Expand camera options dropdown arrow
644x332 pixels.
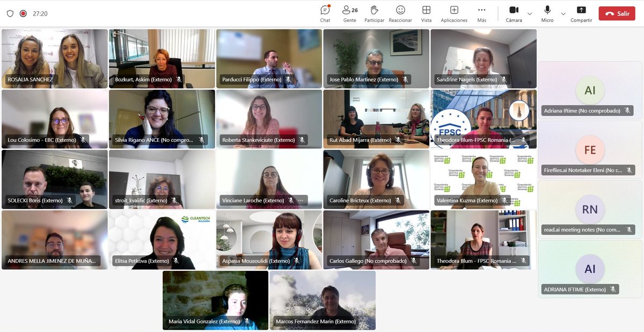coord(530,13)
